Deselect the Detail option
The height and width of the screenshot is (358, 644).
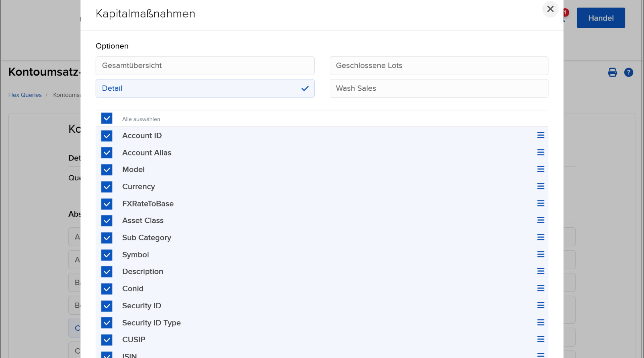(x=205, y=89)
